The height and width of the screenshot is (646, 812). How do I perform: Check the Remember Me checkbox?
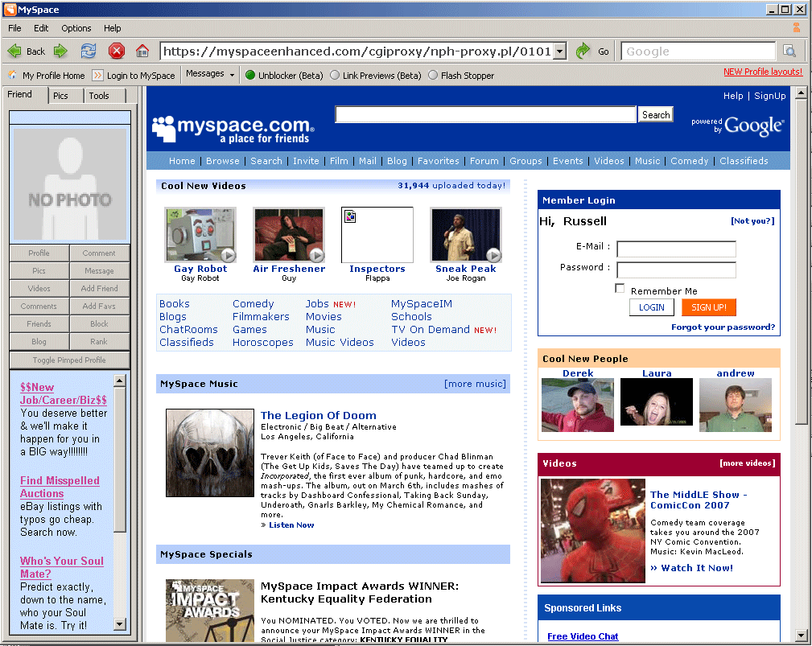pyautogui.click(x=620, y=289)
